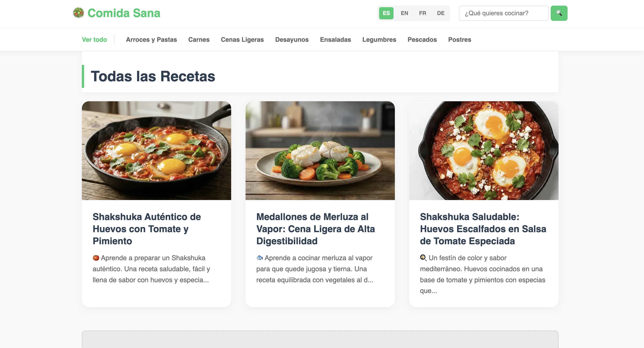Open the Medallones de Merluza al Vapor title
The height and width of the screenshot is (348, 644).
pos(315,229)
